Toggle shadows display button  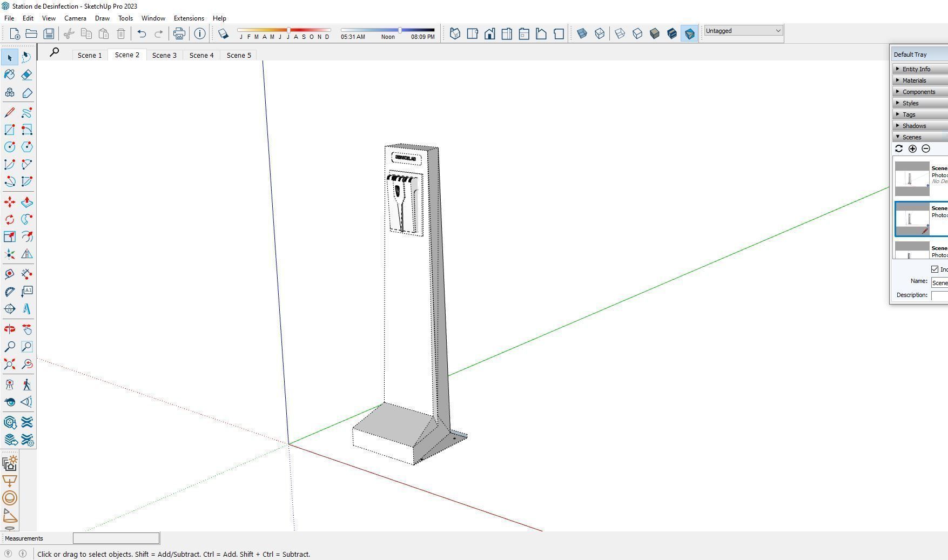click(x=223, y=34)
